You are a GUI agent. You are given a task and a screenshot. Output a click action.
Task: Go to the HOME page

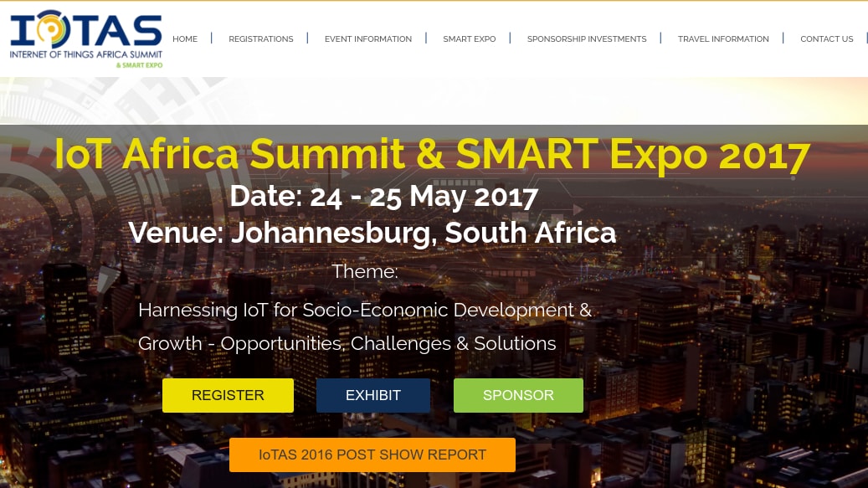(x=185, y=39)
